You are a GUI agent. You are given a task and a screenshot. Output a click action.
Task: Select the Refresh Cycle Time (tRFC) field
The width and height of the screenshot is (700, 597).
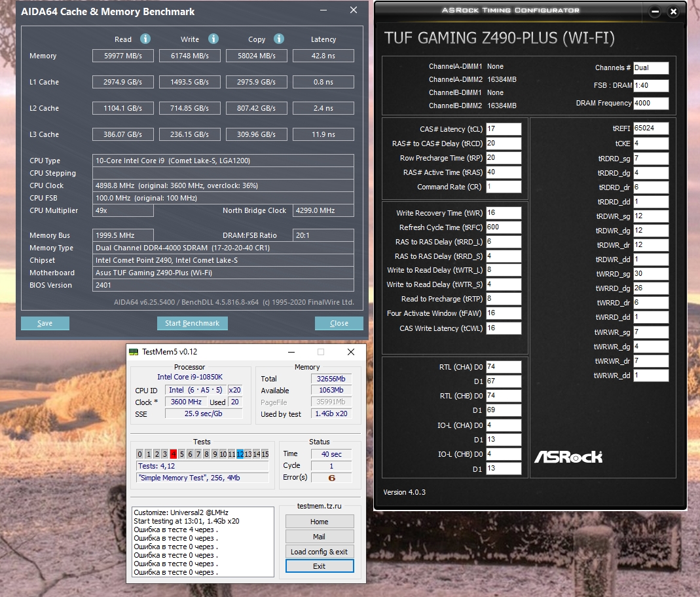point(504,227)
